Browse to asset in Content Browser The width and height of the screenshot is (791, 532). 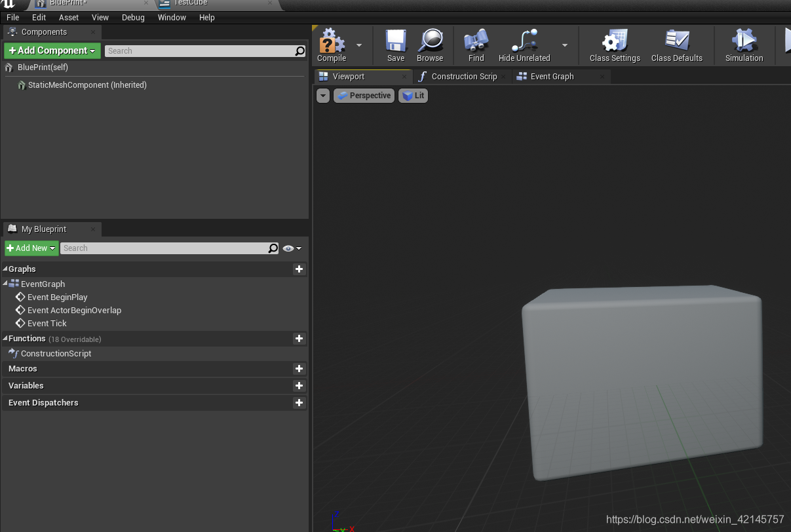[430, 45]
